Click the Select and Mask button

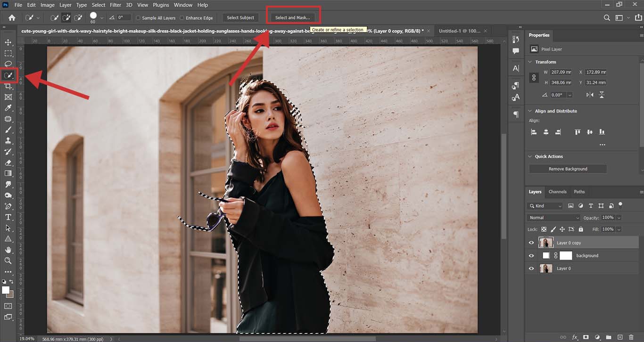293,18
